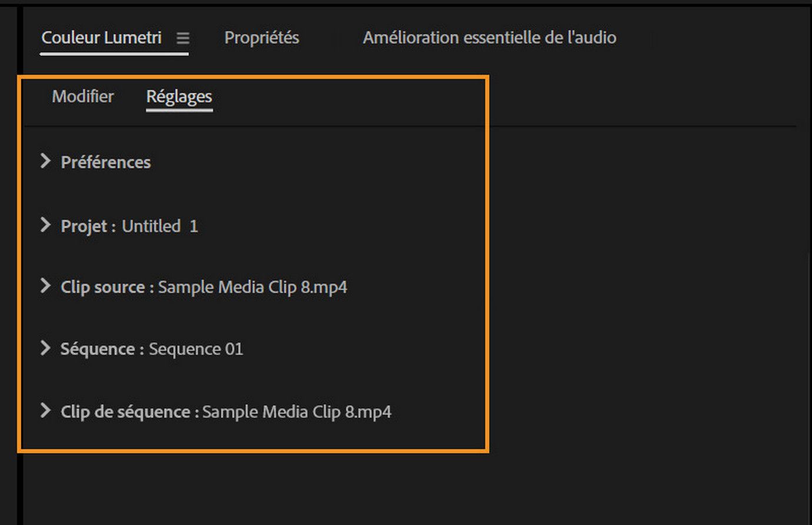
Task: Select the Modifier sub-tab
Action: (x=83, y=96)
